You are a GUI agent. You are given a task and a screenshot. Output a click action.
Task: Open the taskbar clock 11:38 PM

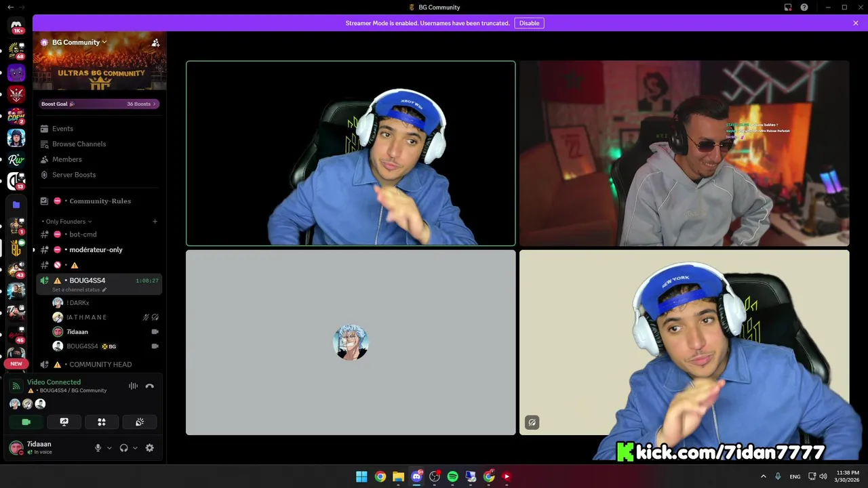pyautogui.click(x=848, y=476)
